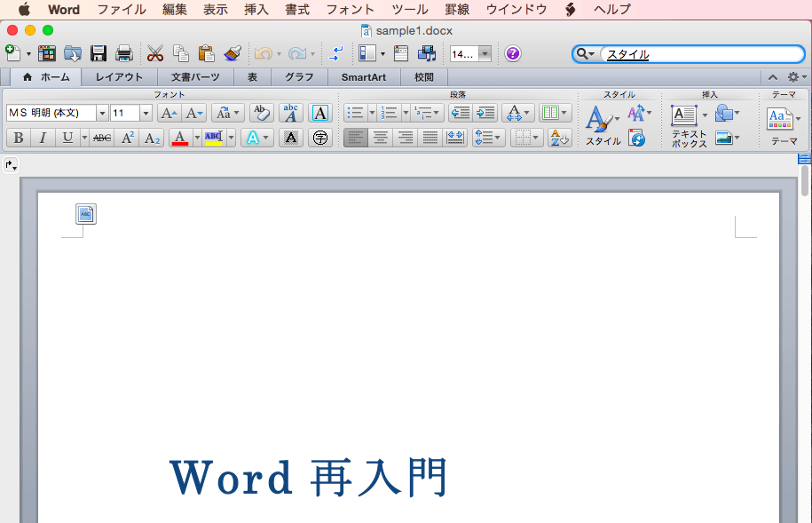Open the template gallery icon

[47, 53]
